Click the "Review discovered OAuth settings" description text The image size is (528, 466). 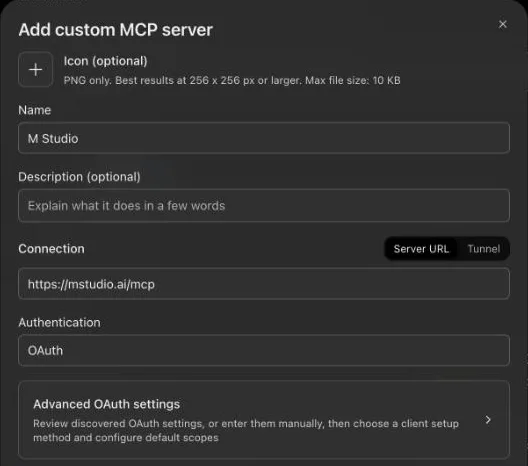pos(246,430)
